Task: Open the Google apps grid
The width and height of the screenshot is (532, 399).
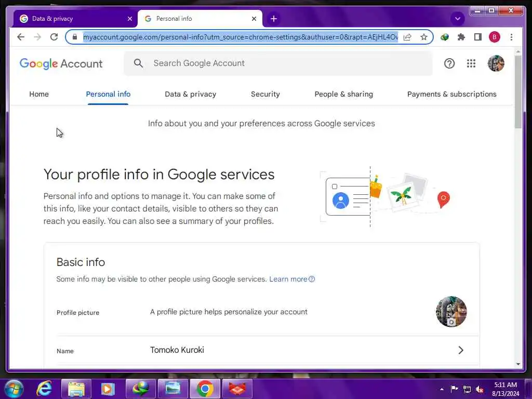Action: pos(471,63)
